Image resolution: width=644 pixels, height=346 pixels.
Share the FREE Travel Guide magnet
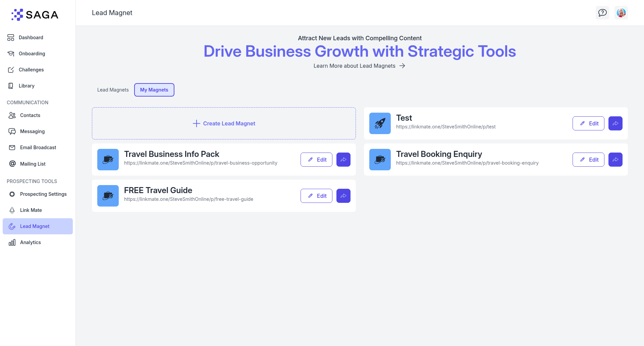(x=343, y=196)
